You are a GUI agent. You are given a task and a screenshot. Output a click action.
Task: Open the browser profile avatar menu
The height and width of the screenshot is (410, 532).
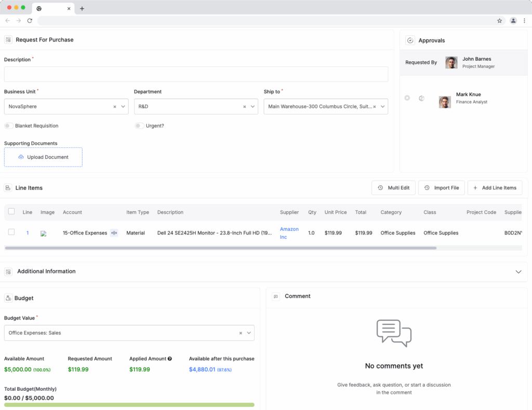tap(513, 21)
